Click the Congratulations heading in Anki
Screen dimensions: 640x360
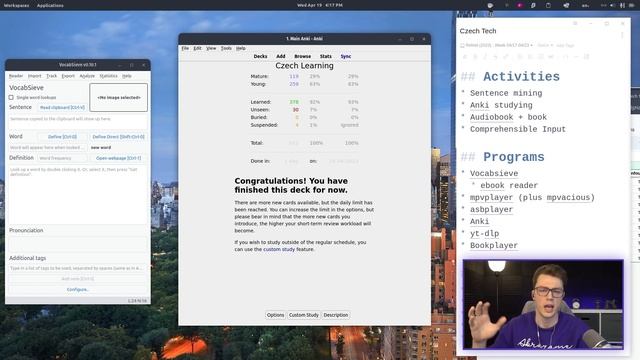291,185
